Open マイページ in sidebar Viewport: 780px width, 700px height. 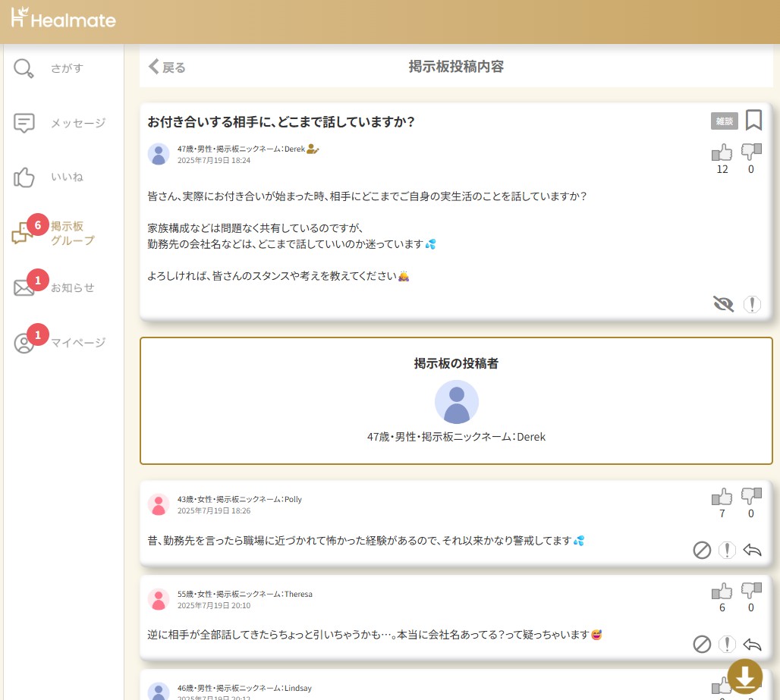click(x=62, y=343)
